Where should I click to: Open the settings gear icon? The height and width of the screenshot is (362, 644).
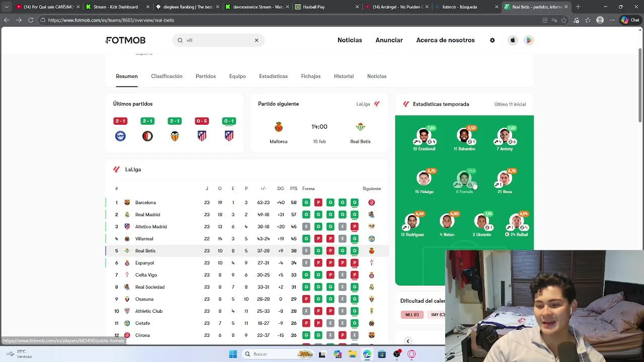(x=492, y=40)
